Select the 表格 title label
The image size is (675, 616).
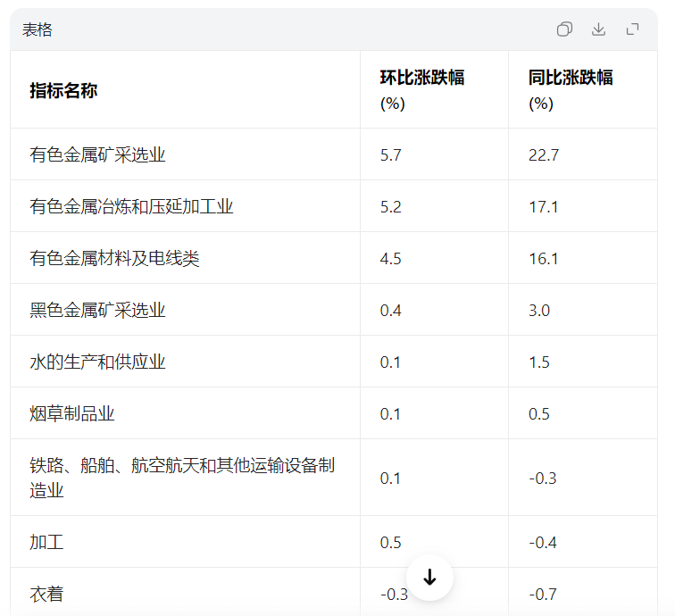(37, 29)
